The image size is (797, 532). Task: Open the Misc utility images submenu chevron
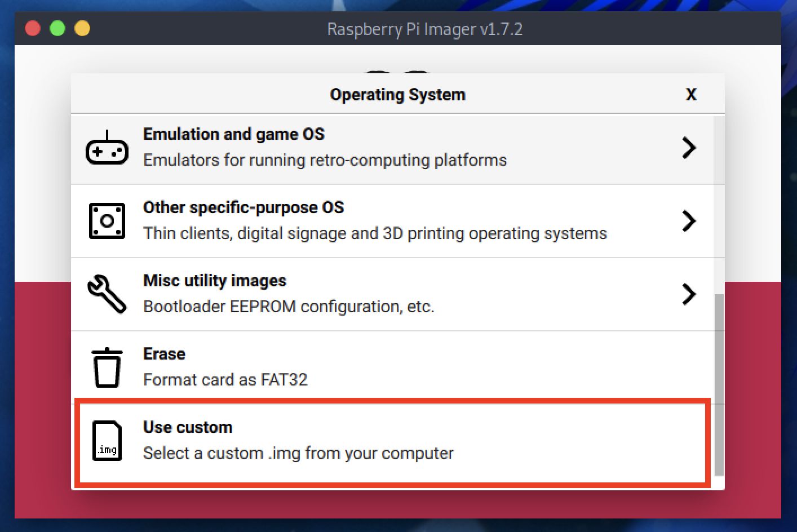pyautogui.click(x=689, y=294)
